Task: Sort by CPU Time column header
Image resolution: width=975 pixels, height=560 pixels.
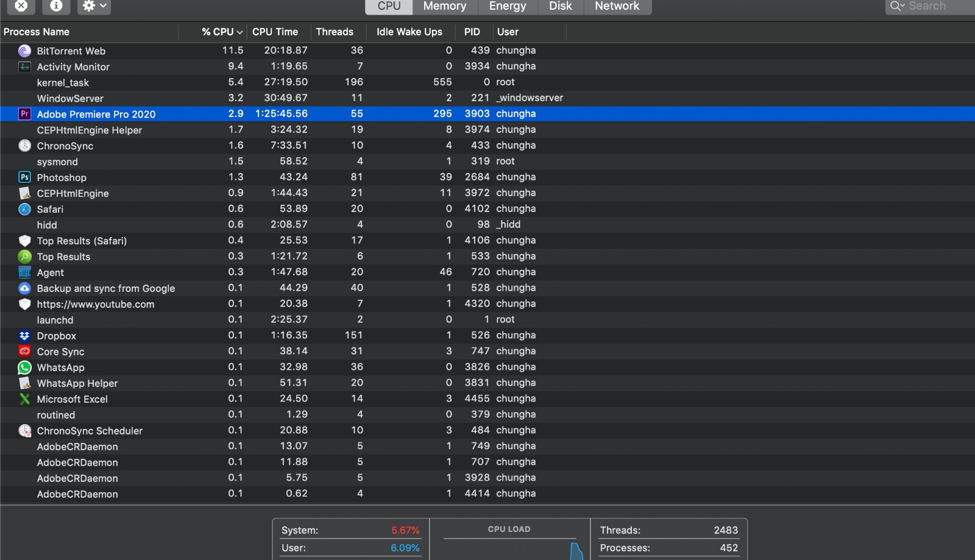Action: coord(278,32)
